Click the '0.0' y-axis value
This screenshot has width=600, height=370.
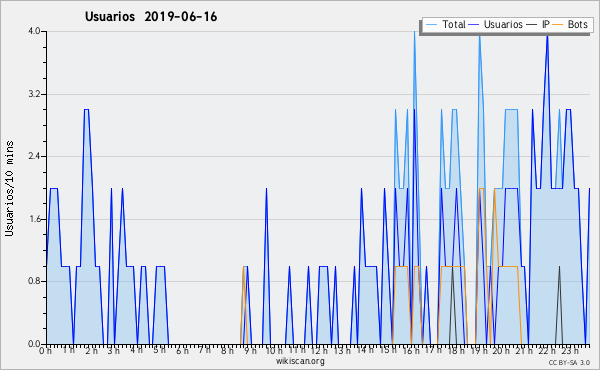[x=34, y=344]
